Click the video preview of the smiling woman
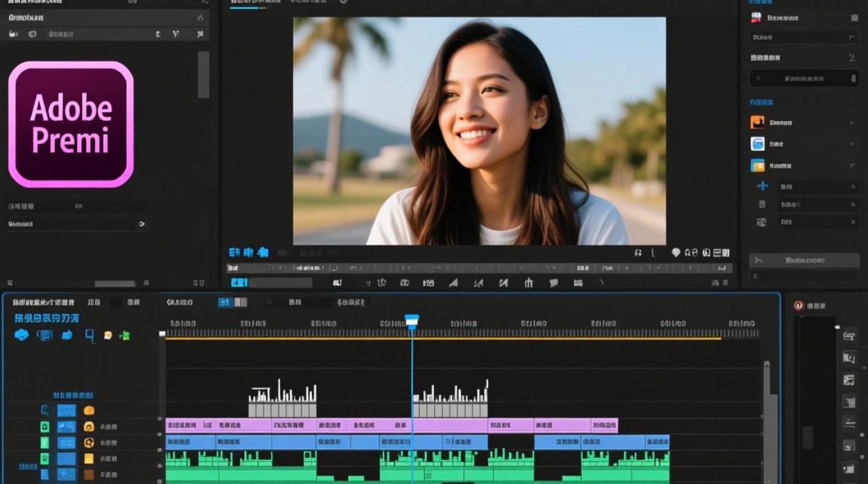868x484 pixels. [479, 131]
